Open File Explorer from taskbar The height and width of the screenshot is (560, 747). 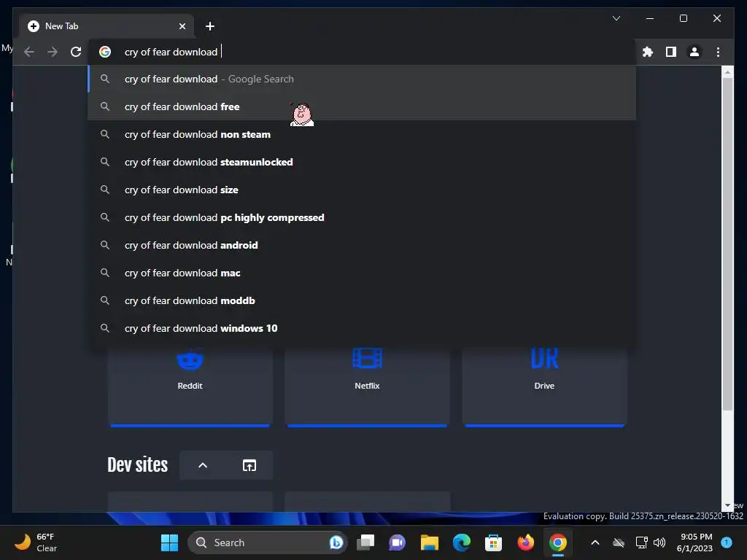pyautogui.click(x=429, y=542)
